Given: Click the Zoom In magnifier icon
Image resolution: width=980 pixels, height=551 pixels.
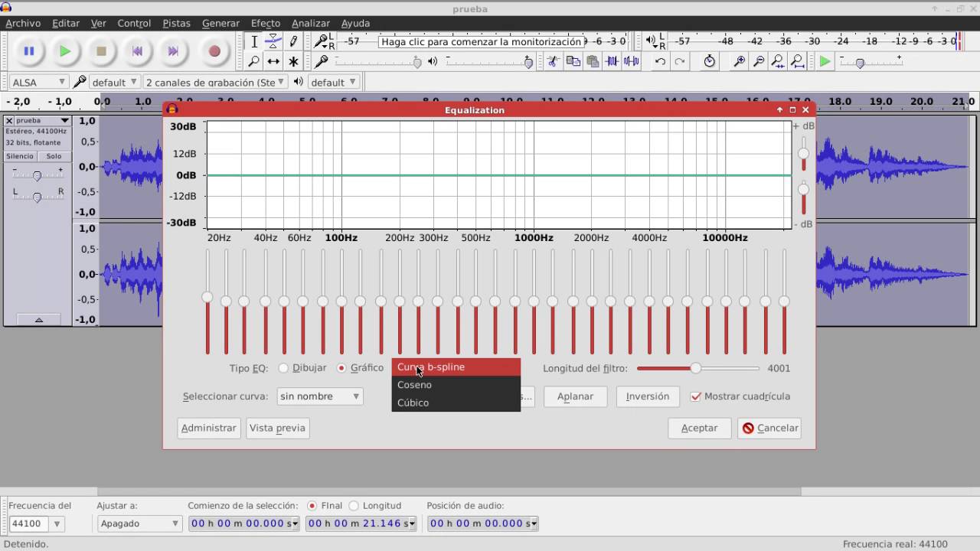Looking at the screenshot, I should pos(739,61).
